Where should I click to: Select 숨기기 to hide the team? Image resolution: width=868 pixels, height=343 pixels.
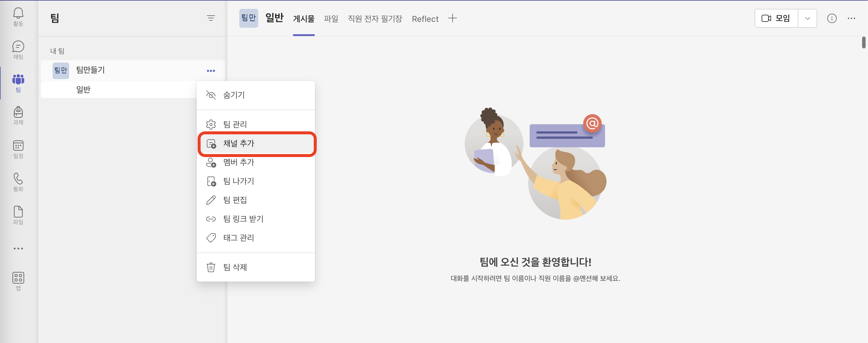[234, 95]
